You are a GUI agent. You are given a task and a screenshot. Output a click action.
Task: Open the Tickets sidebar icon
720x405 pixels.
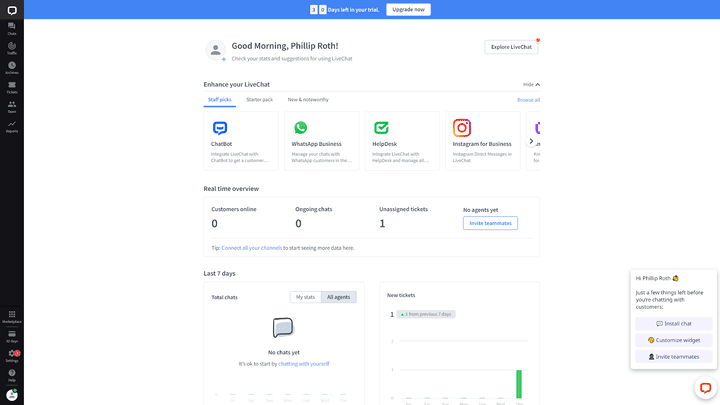coord(12,86)
